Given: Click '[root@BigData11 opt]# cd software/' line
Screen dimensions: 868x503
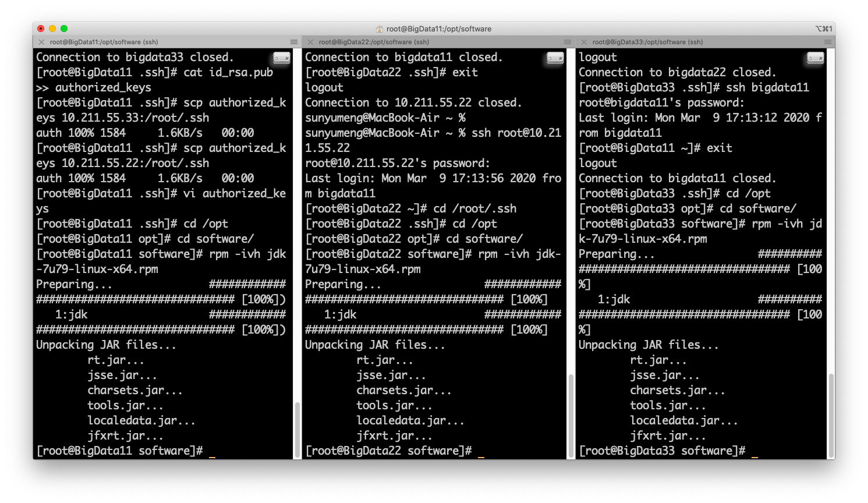Looking at the screenshot, I should [145, 239].
